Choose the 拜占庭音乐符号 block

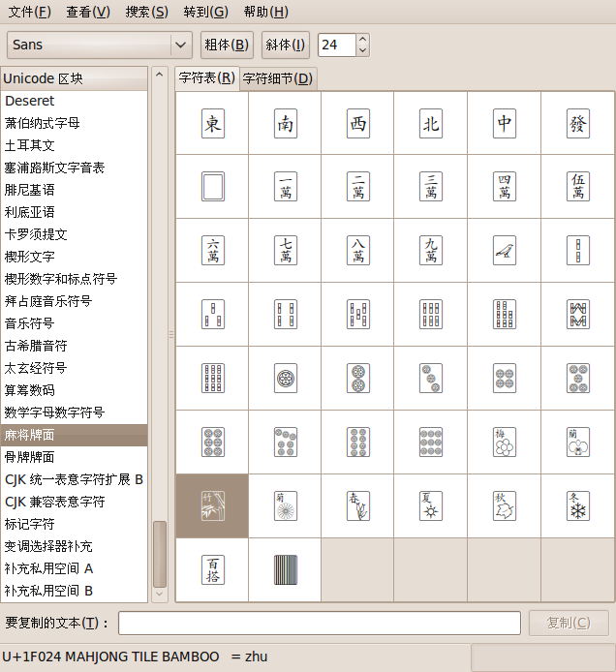click(75, 301)
